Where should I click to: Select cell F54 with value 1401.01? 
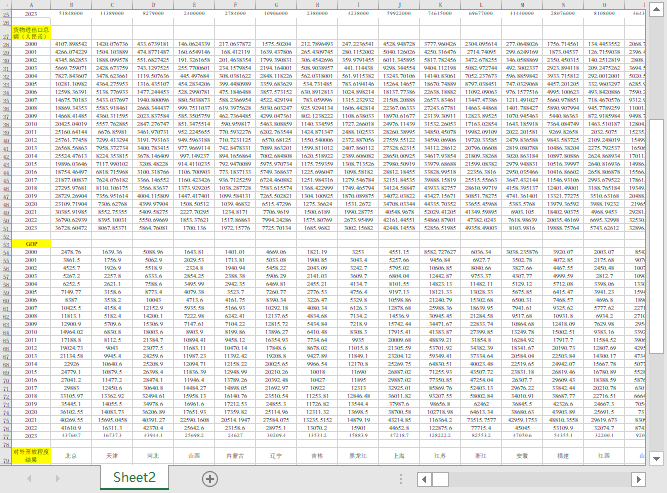pos(235,252)
